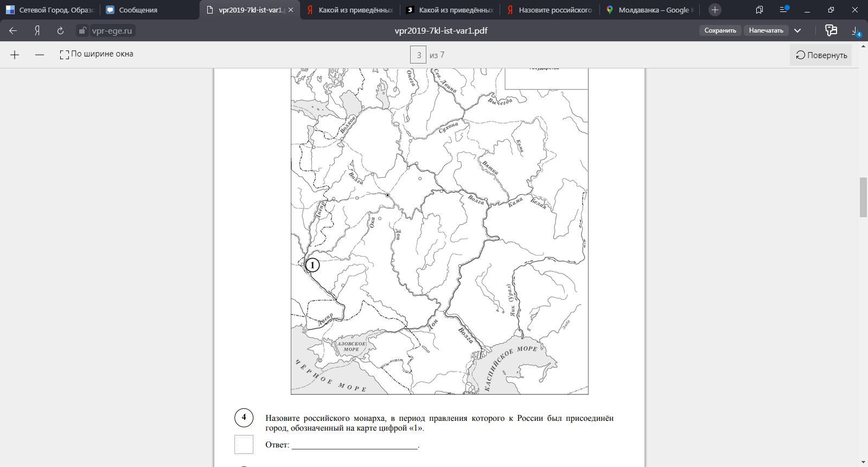Screen dimensions: 868x467
Task: Click the Ока river label
Action: [x=372, y=222]
